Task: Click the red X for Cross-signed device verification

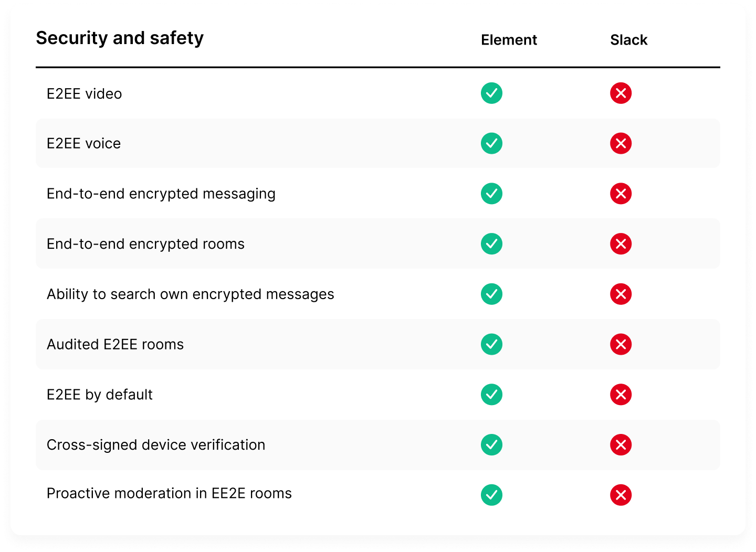Action: point(621,445)
